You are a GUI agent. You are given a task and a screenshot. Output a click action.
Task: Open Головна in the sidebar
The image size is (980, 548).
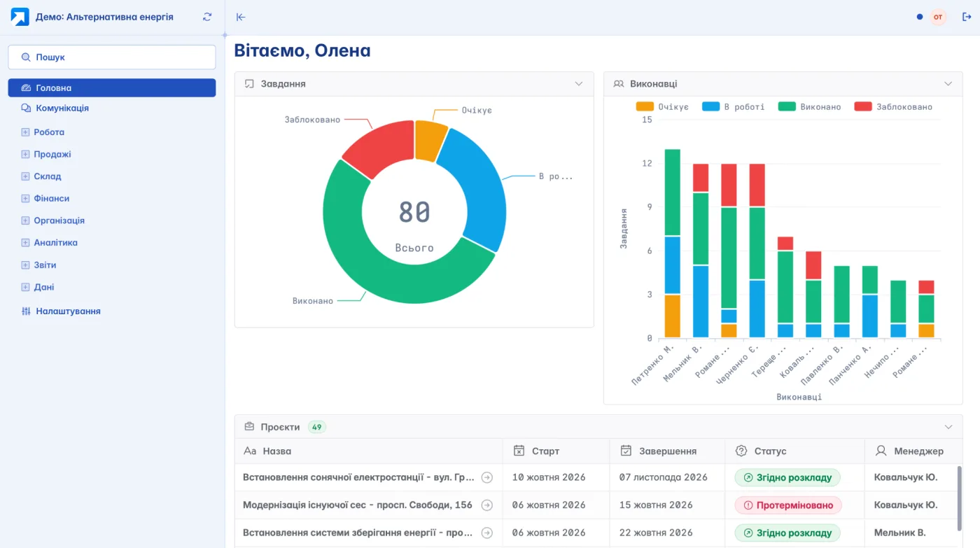[x=112, y=87]
